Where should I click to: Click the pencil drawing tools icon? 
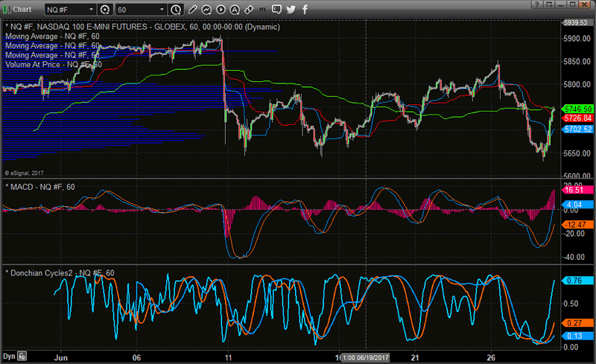(x=193, y=10)
